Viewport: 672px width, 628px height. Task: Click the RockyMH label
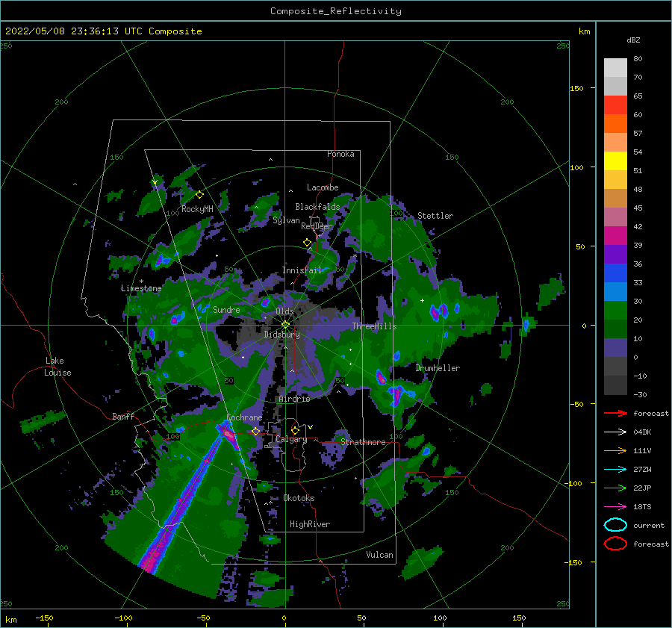197,209
